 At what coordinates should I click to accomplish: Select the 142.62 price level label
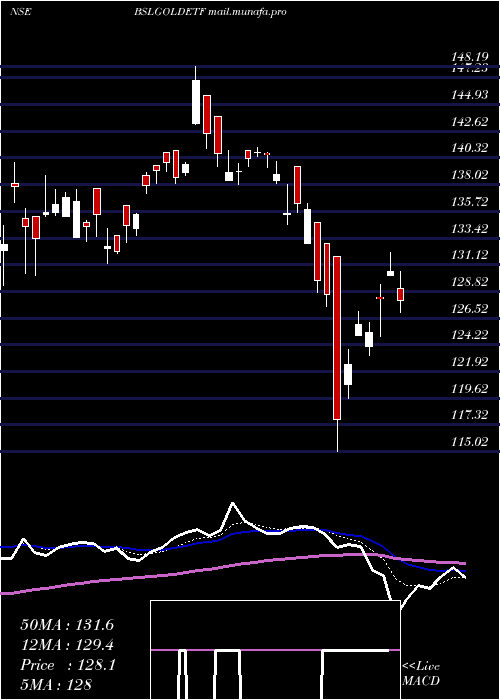click(x=469, y=121)
